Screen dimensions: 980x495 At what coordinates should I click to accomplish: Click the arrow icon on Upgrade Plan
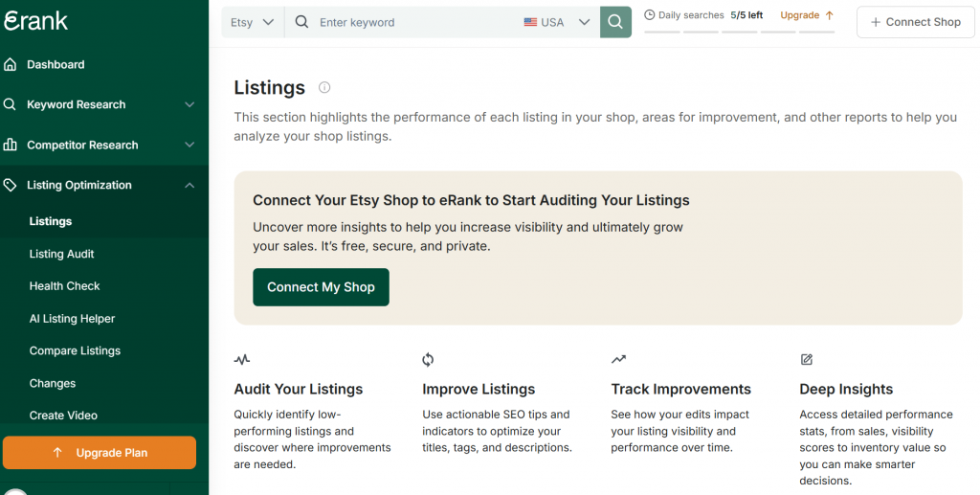[57, 453]
